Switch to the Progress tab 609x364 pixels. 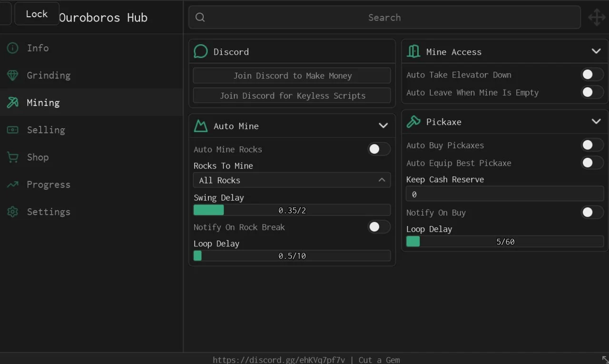(x=91, y=184)
